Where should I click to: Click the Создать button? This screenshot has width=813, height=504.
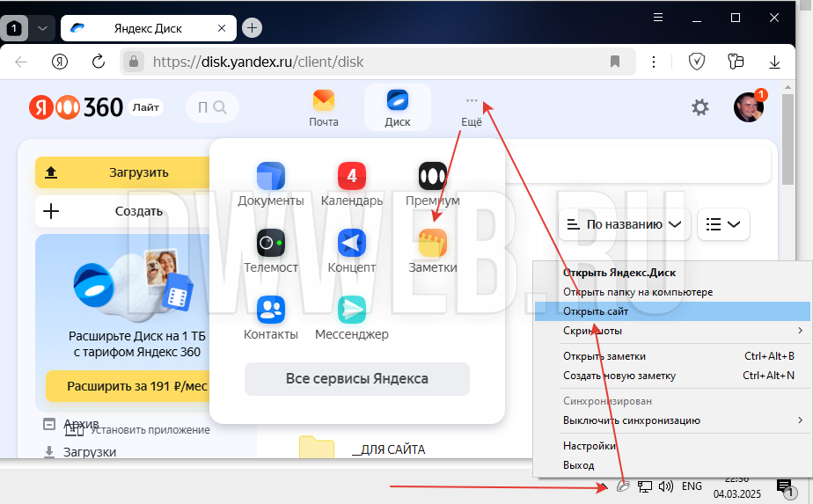tap(123, 211)
